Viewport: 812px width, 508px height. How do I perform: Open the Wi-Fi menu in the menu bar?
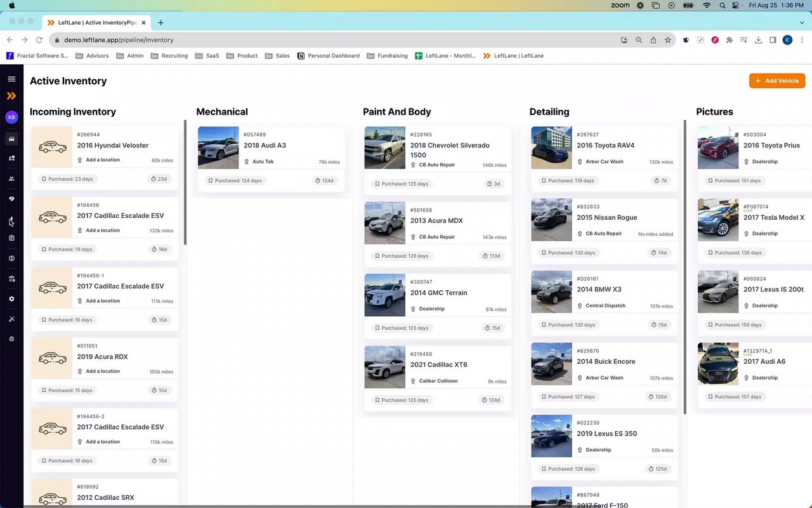[x=707, y=5]
